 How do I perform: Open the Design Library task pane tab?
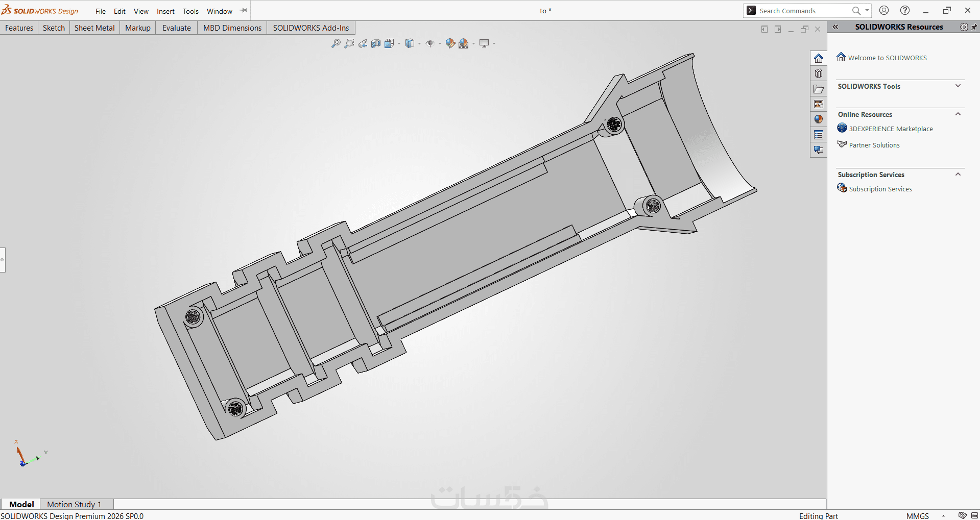click(x=819, y=73)
